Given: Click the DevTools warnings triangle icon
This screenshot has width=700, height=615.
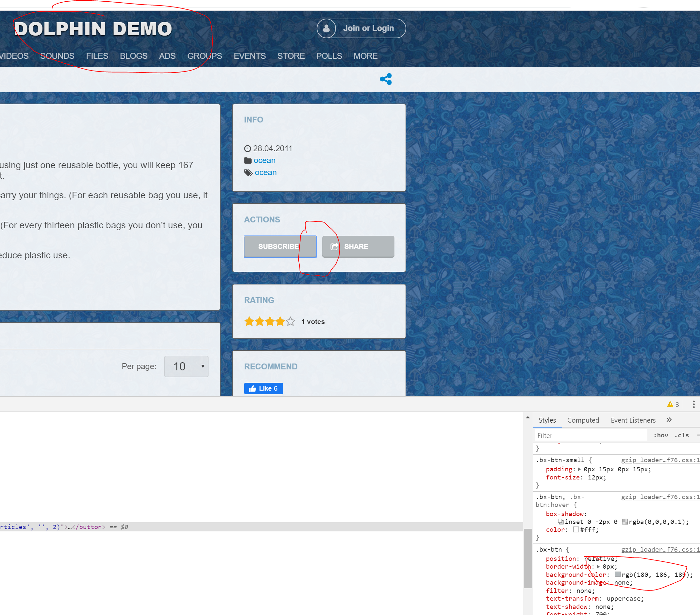Looking at the screenshot, I should [x=670, y=404].
